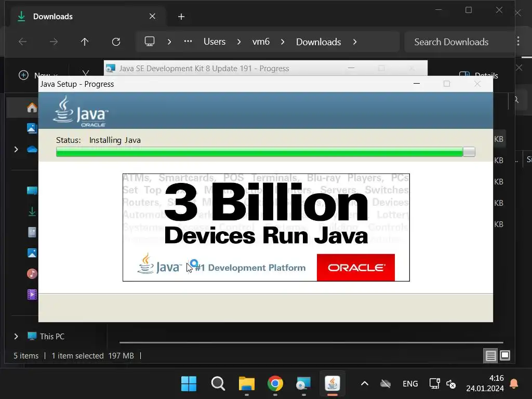The height and width of the screenshot is (399, 532).
Task: Open Google Chrome from the taskbar
Action: [275, 384]
